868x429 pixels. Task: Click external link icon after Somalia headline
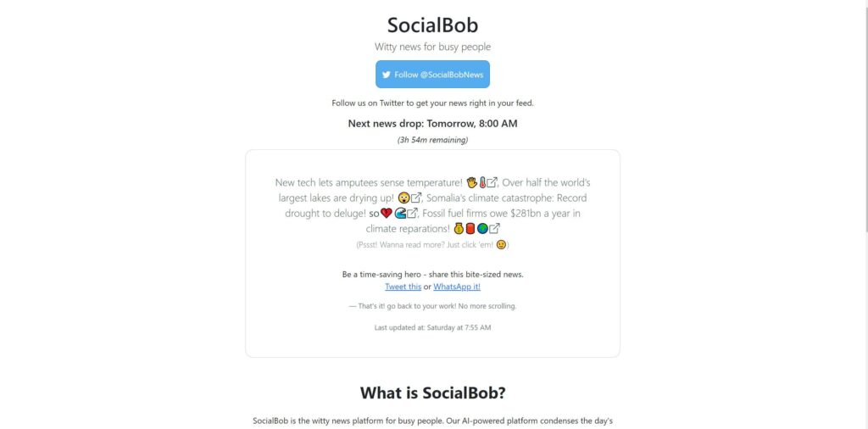[x=413, y=213]
